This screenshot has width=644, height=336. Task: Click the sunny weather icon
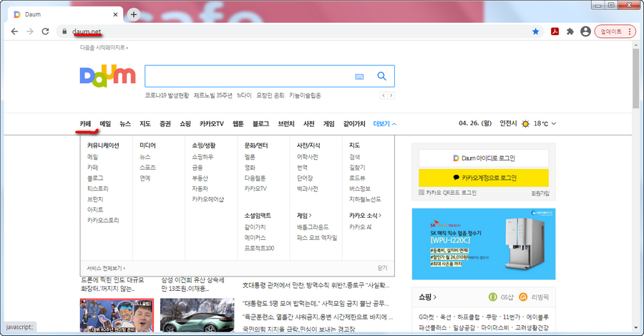pos(525,123)
